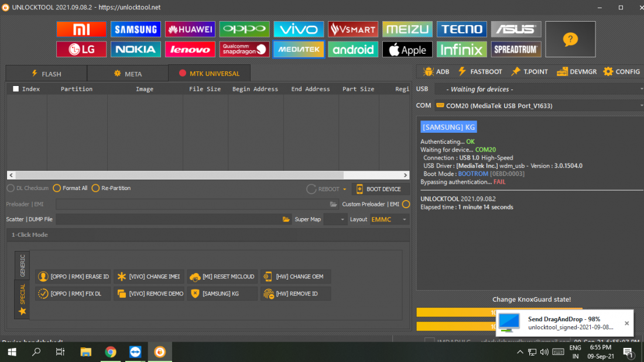Switch to the GENERIC vertical tab
644x362 pixels.
click(22, 266)
